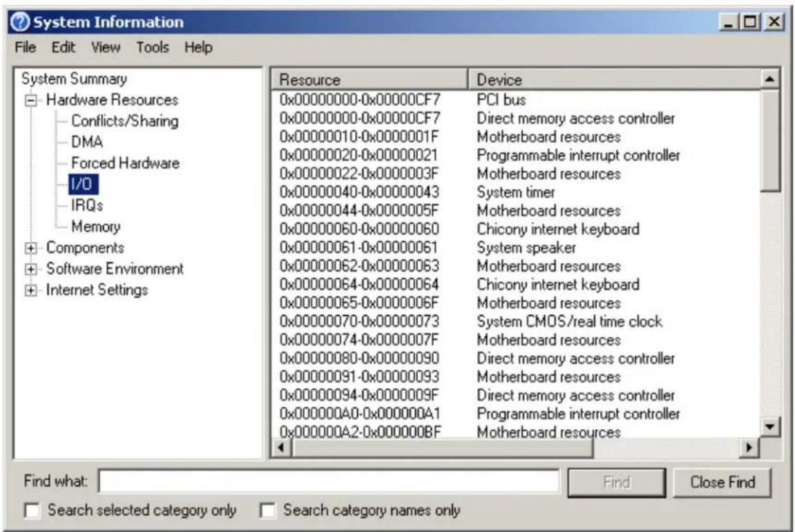
Task: Minimize the System Information window
Action: tap(729, 22)
